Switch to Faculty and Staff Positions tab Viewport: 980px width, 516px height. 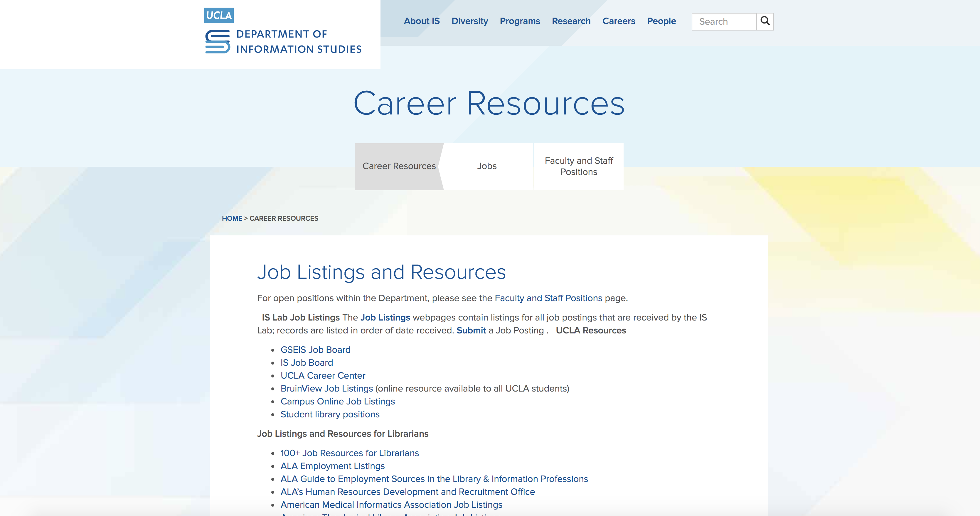click(x=579, y=166)
